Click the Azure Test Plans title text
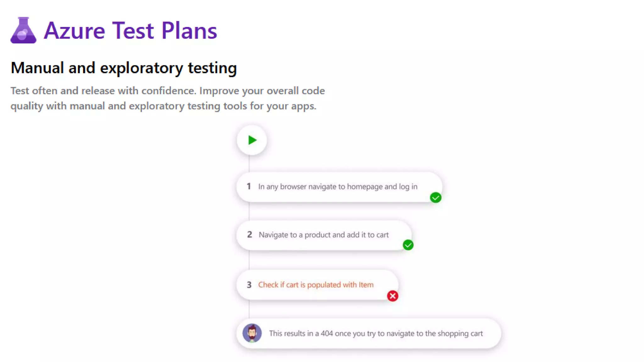Image resolution: width=644 pixels, height=362 pixels. (130, 30)
